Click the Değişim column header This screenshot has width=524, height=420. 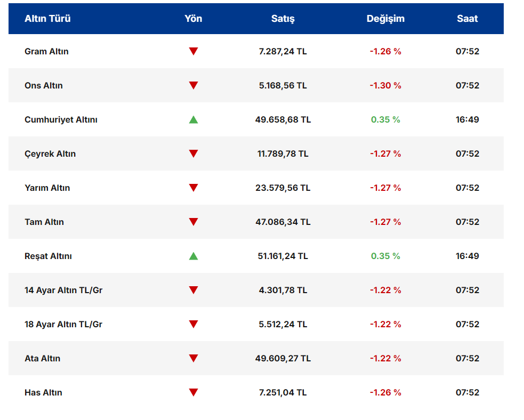[x=385, y=19]
